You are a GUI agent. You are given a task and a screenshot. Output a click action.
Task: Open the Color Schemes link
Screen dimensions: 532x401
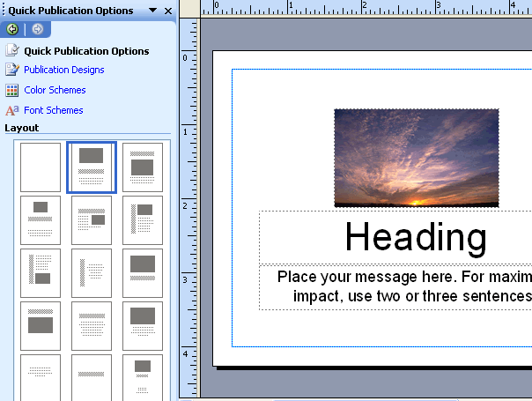point(55,90)
